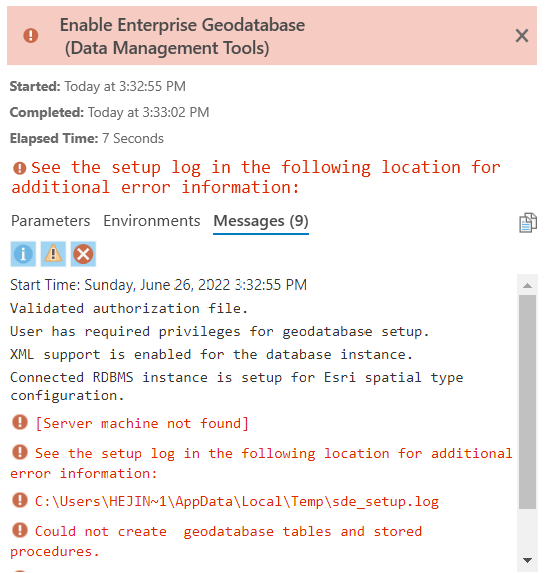Click the error icon next to Could not create

click(x=20, y=530)
